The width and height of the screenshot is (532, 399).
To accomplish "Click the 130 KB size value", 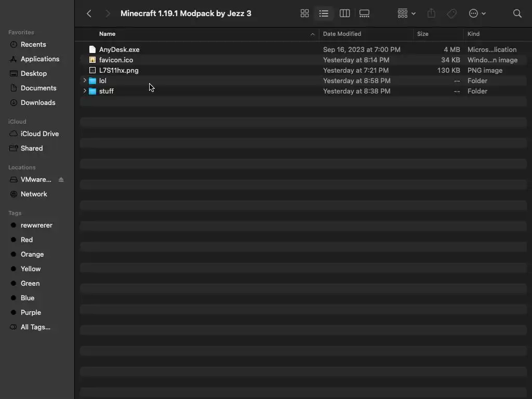I will pyautogui.click(x=448, y=71).
